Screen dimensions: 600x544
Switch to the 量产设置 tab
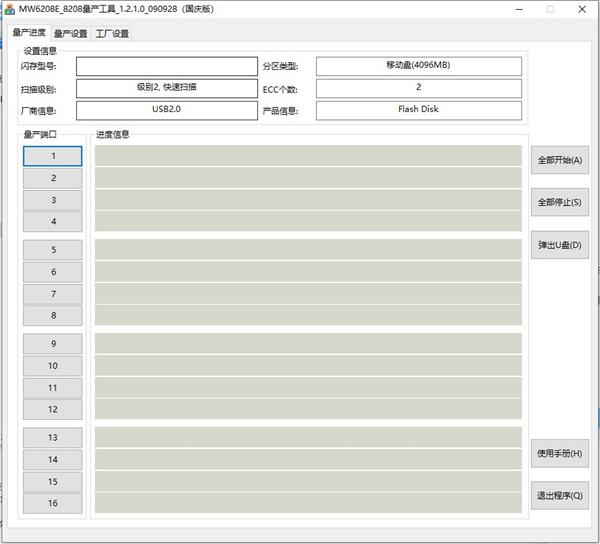[70, 33]
